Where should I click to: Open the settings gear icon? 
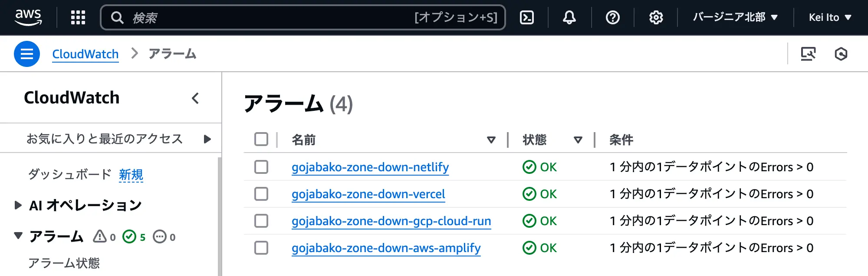(x=656, y=17)
